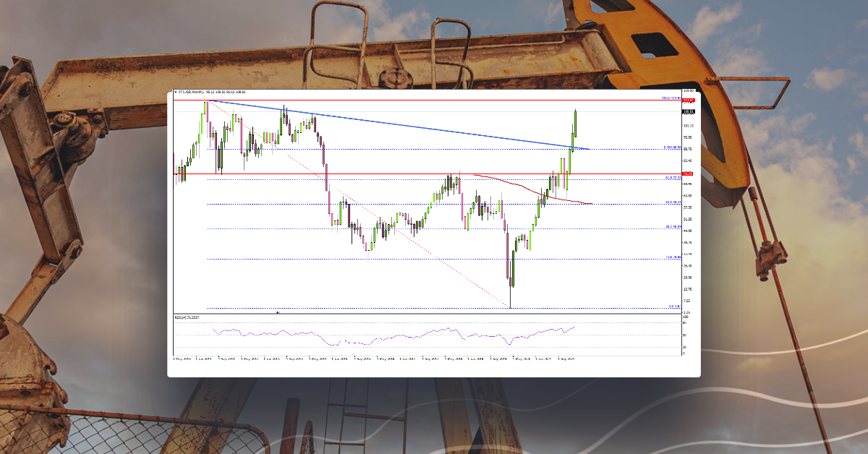The width and height of the screenshot is (868, 454).
Task: Click the blue triangle marker below the chart
Action: tap(277, 312)
